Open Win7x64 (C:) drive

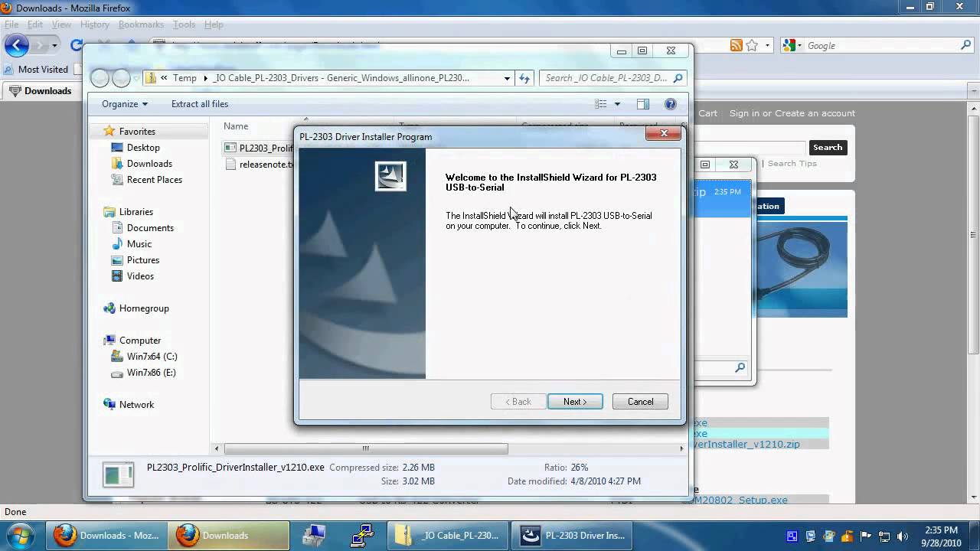(152, 357)
